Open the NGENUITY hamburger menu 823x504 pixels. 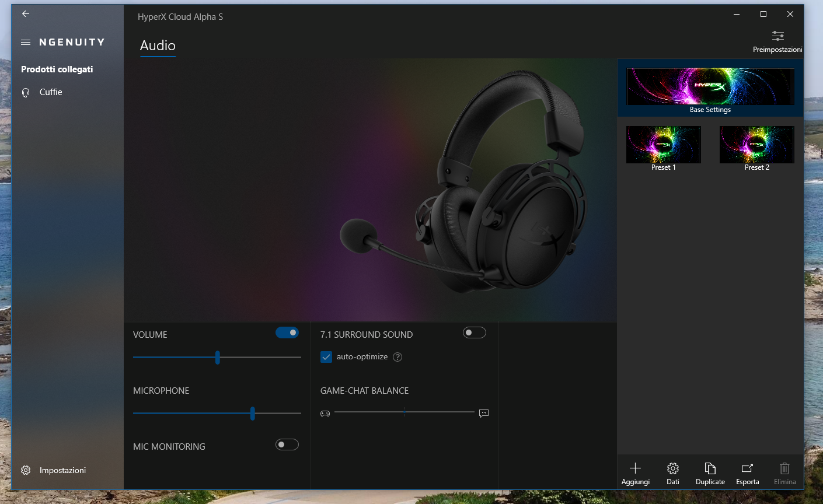[26, 42]
